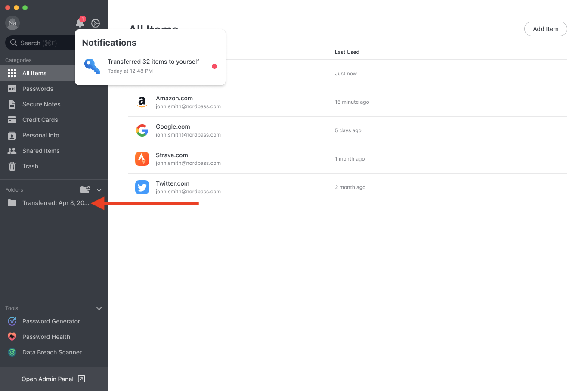Screen dimensions: 588x391
Task: Click the "Just now" last used value
Action: pyautogui.click(x=346, y=74)
